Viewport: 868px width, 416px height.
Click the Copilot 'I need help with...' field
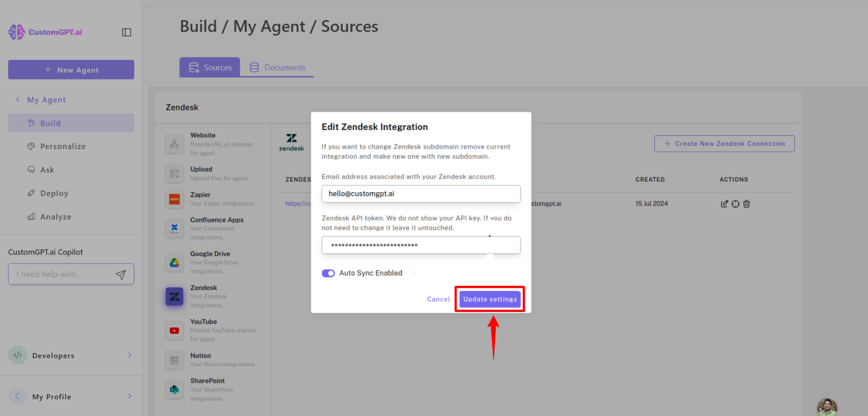[71, 274]
